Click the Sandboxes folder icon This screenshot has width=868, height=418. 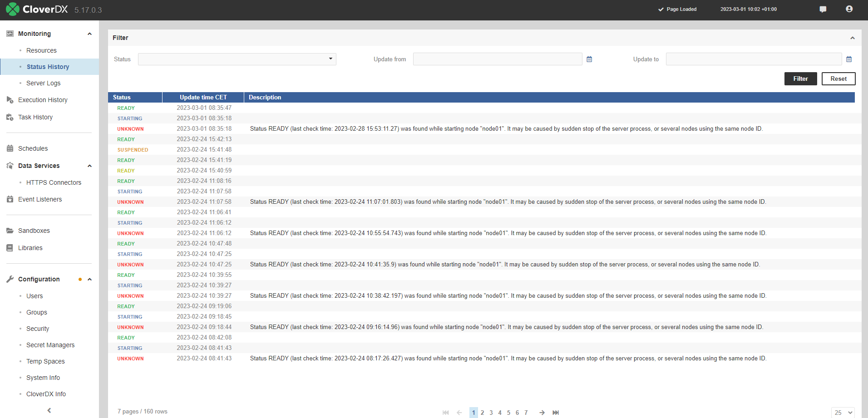10,231
